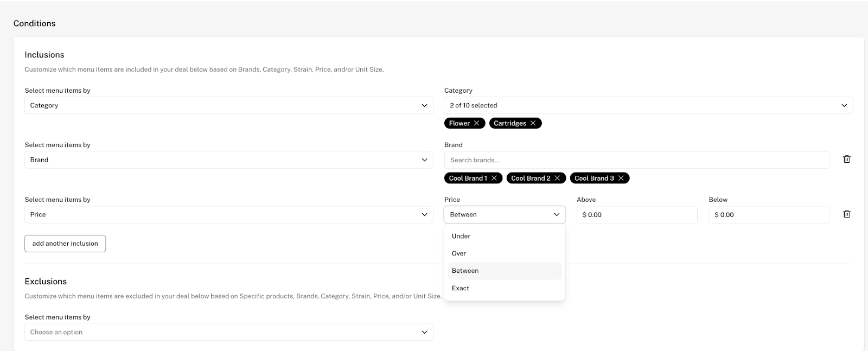Delete the Brand inclusion row
The width and height of the screenshot is (868, 351).
846,159
